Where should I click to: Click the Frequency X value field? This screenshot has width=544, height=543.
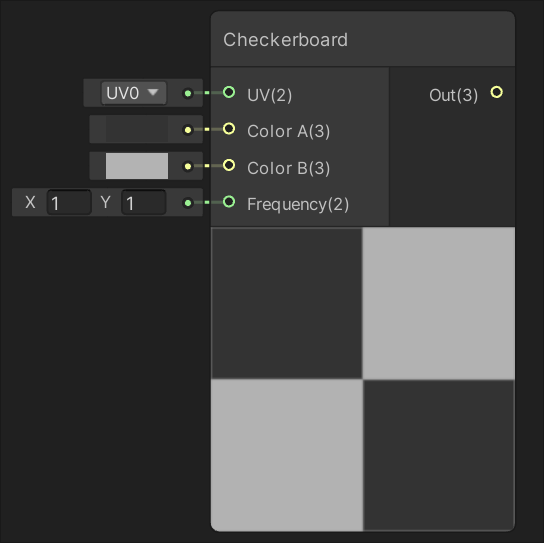click(69, 203)
